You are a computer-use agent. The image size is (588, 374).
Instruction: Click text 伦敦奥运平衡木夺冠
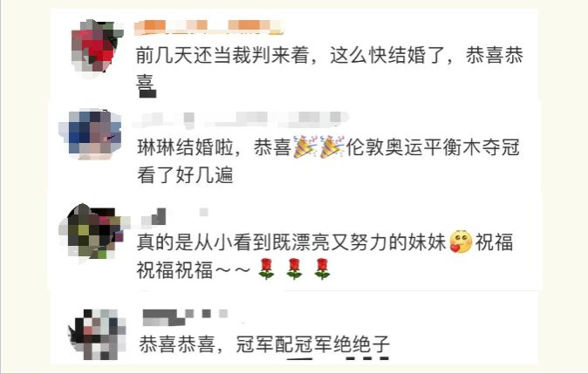tap(433, 147)
